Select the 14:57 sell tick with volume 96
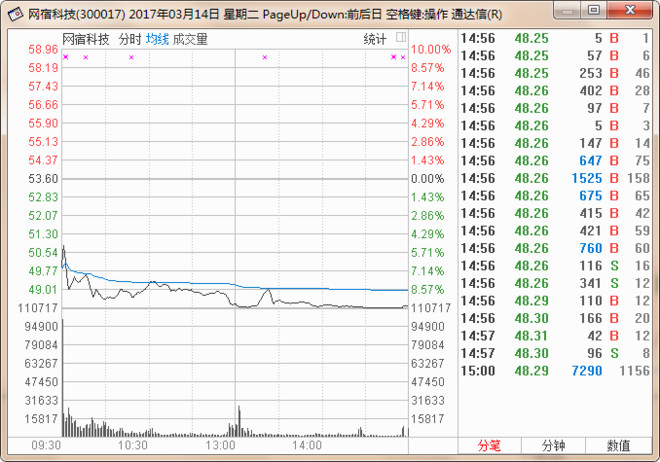This screenshot has width=660, height=462. (x=555, y=353)
